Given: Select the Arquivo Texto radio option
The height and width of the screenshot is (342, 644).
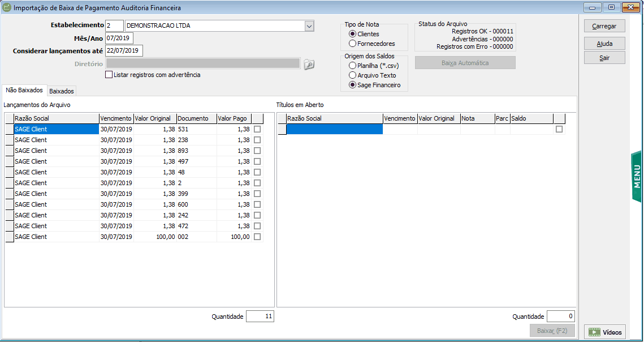Looking at the screenshot, I should pos(353,75).
